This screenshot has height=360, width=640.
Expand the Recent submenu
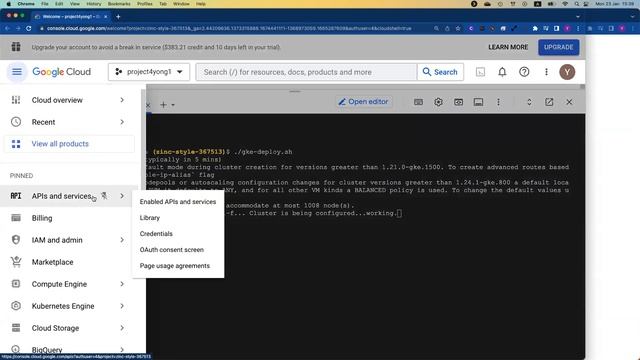tap(122, 122)
